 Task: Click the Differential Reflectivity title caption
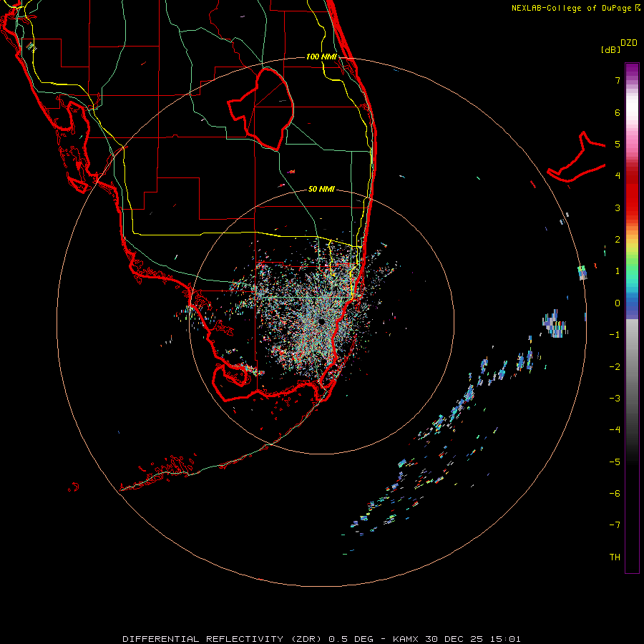point(321,639)
